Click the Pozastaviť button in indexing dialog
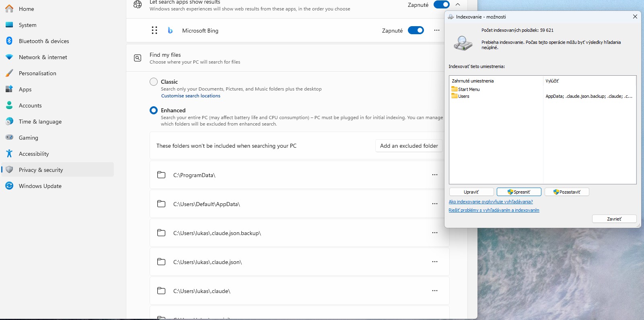 coord(567,192)
